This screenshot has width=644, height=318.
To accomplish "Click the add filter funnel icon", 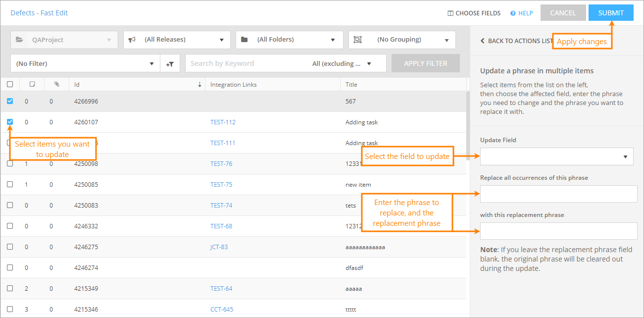I will point(170,64).
